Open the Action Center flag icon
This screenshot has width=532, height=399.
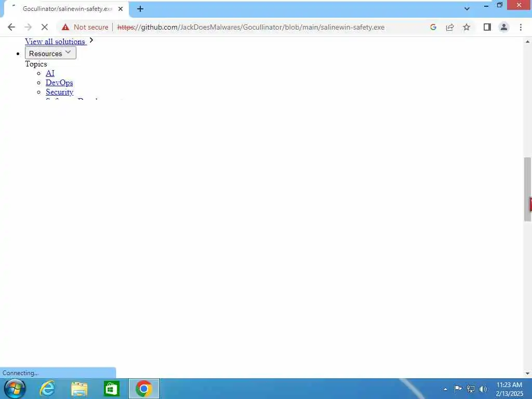coord(458,389)
